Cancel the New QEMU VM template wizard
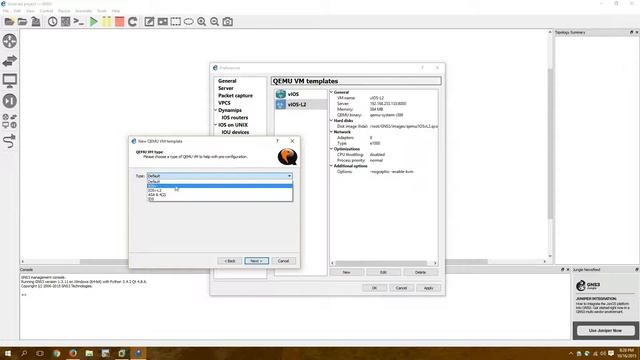This screenshot has width=640, height=360. click(283, 261)
